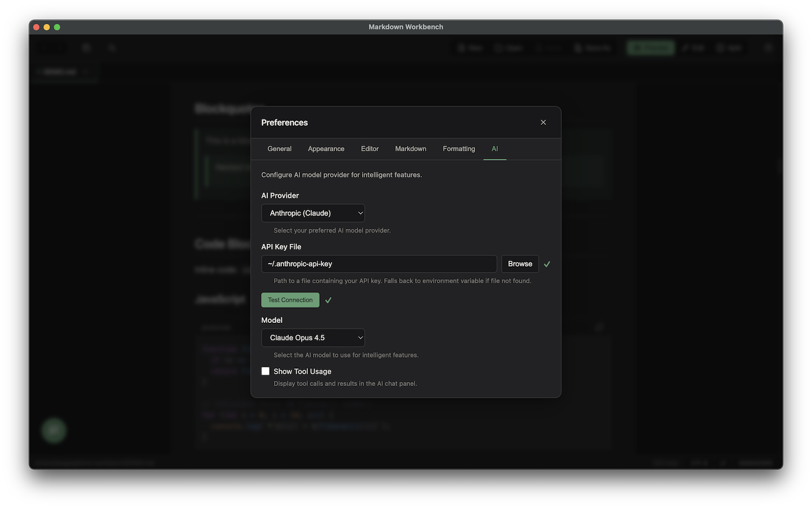The image size is (812, 508).
Task: Click Browse next to the API key path
Action: 519,264
